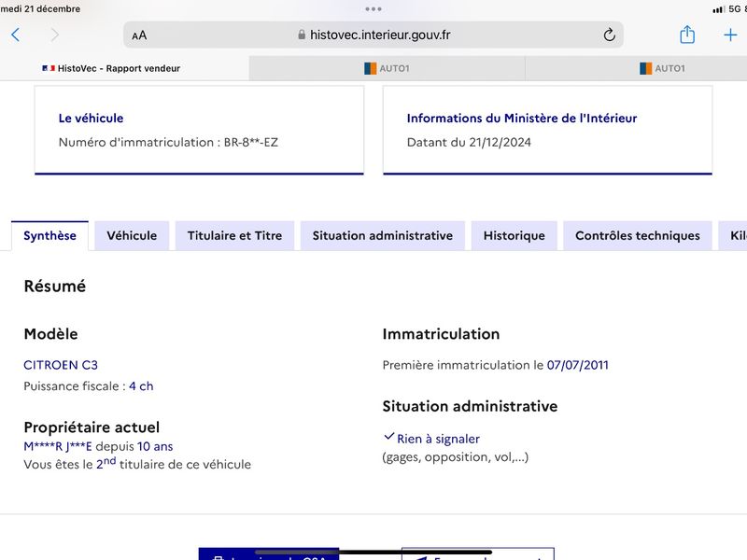The width and height of the screenshot is (747, 560).
Task: Click the AUTO1 logo icon on the first AUTO1 tab
Action: coord(370,68)
